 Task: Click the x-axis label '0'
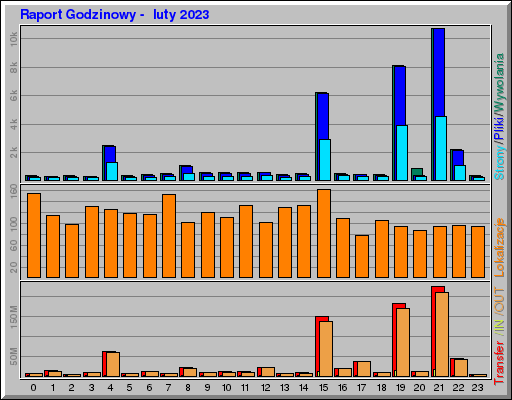33,388
